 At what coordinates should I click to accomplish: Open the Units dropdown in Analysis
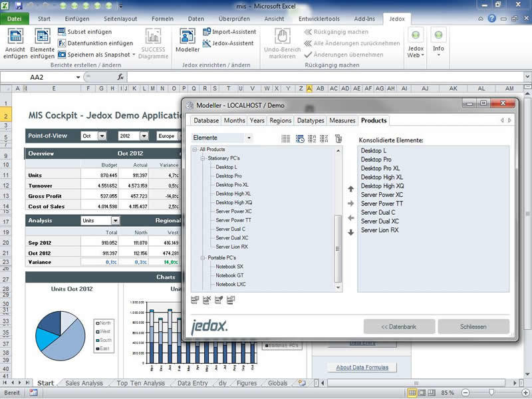tap(115, 221)
